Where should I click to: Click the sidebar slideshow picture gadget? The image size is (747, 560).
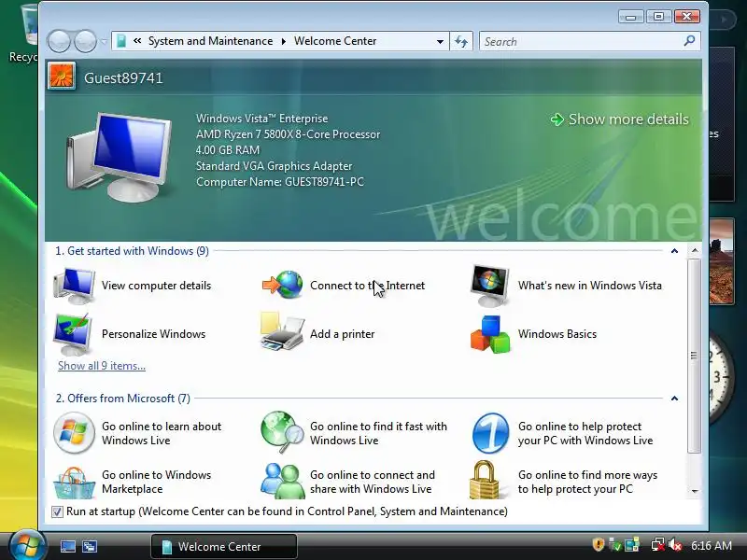(721, 261)
